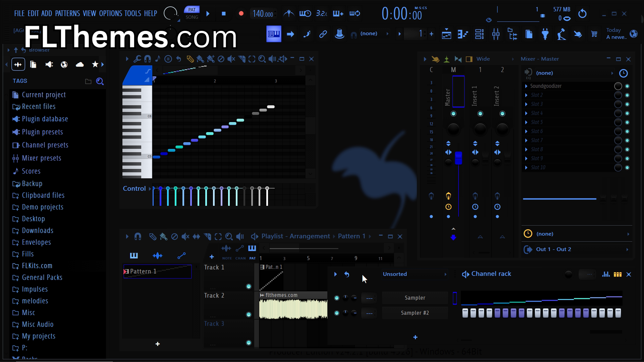This screenshot has height=362, width=644.
Task: Click browser globe tab icon
Action: [x=64, y=64]
